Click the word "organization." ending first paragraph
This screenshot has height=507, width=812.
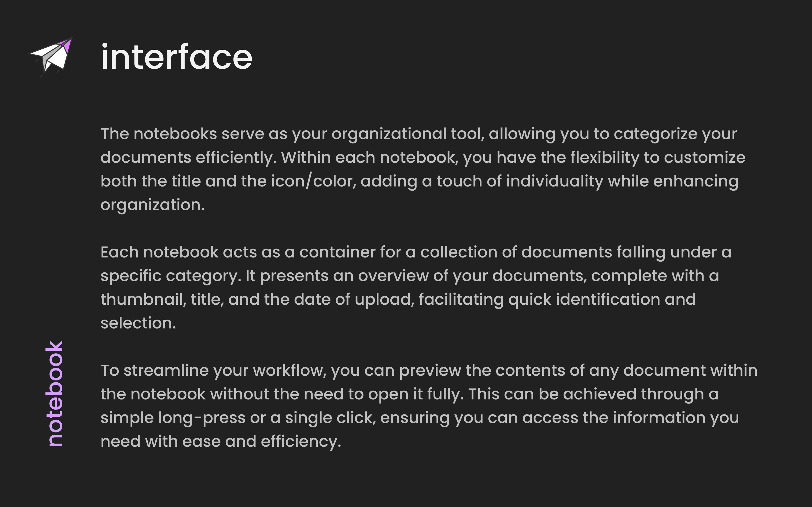coord(152,205)
